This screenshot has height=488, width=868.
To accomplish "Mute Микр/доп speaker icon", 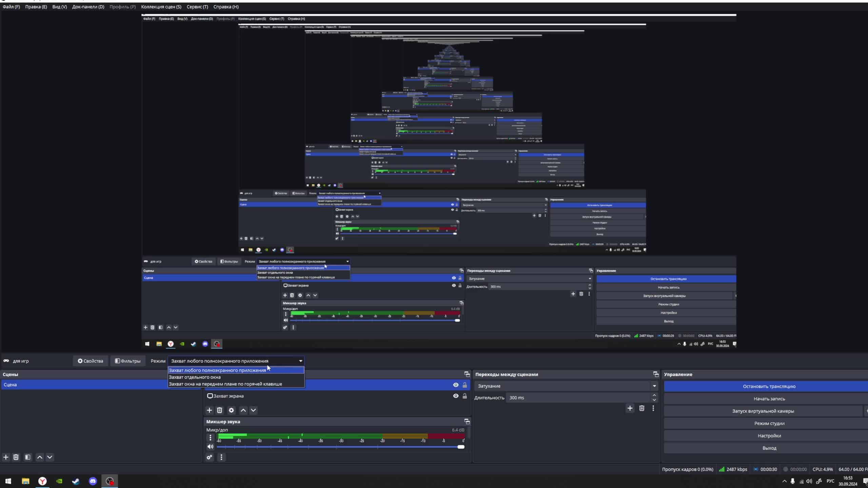I will click(210, 447).
